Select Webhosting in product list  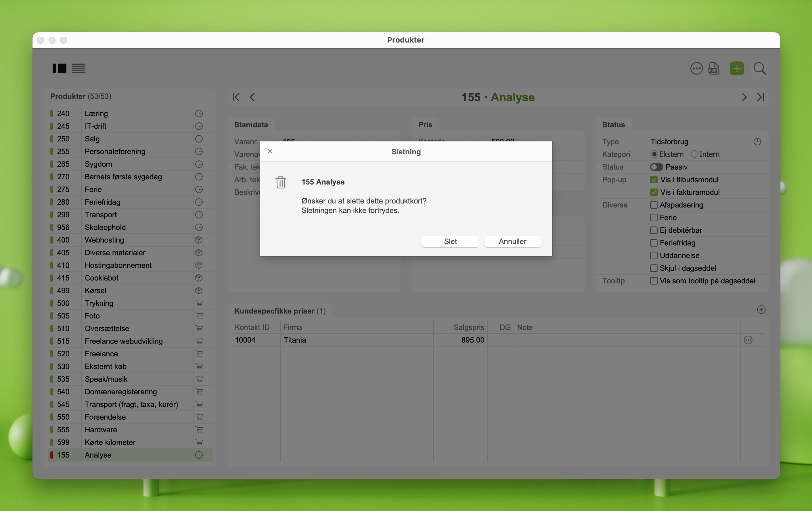[x=104, y=240]
